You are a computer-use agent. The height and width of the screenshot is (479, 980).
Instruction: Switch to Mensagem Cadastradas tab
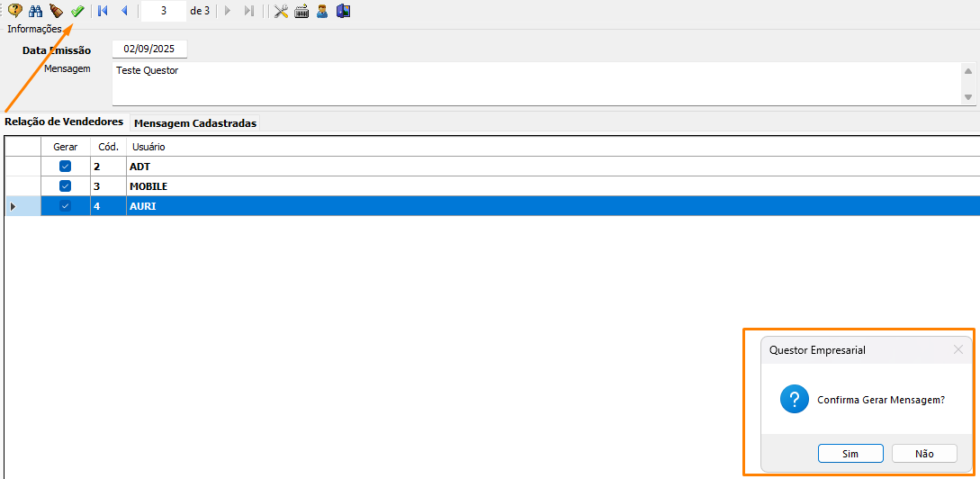195,123
